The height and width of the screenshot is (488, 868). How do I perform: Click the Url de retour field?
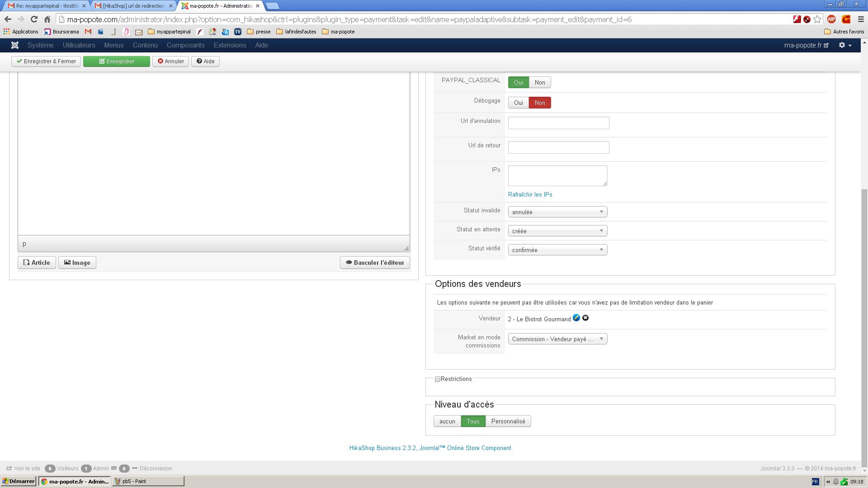click(x=558, y=147)
